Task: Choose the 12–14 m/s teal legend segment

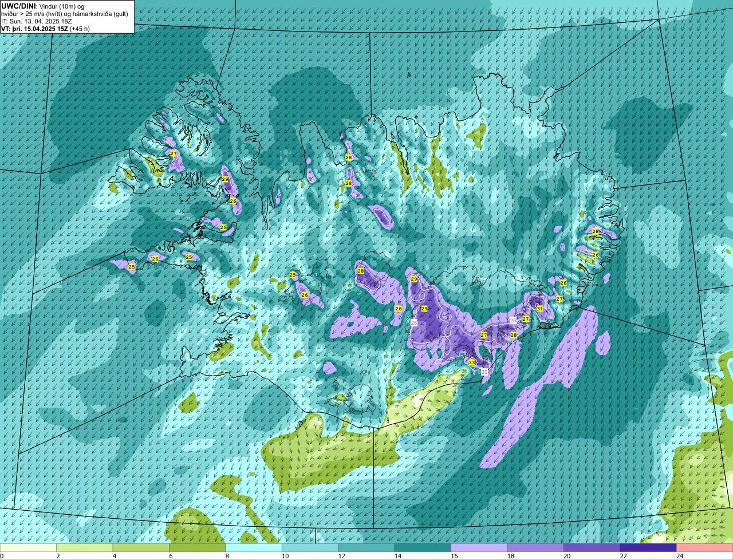Action: pos(366,547)
